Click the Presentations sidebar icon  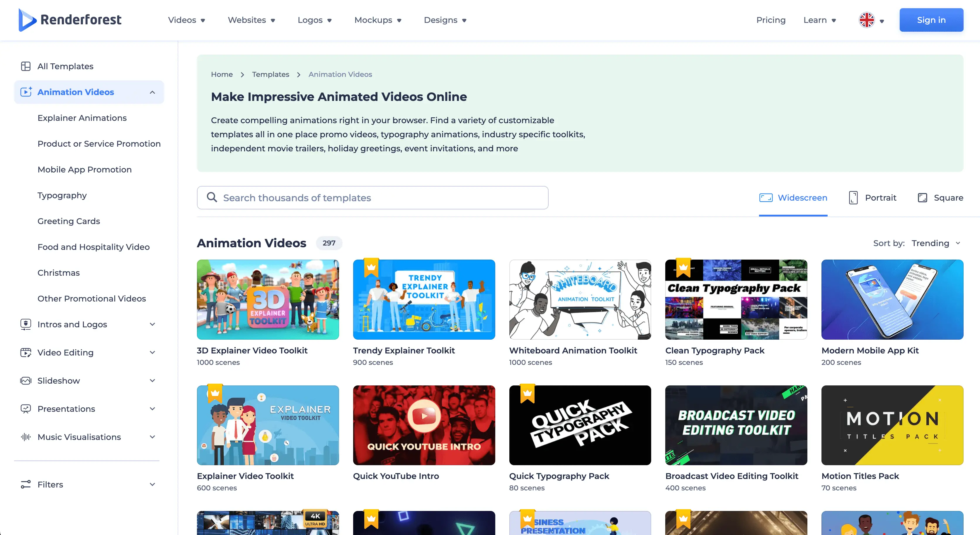click(x=25, y=409)
